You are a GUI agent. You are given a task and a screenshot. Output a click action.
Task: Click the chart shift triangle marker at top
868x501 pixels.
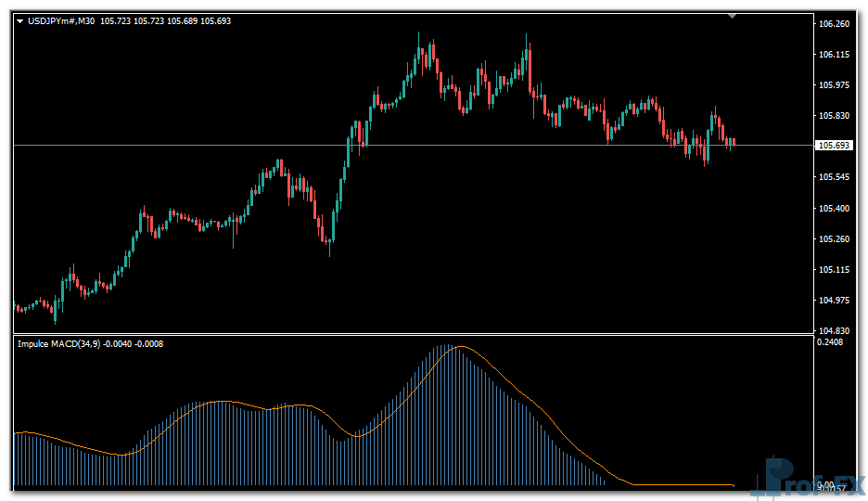tap(734, 16)
